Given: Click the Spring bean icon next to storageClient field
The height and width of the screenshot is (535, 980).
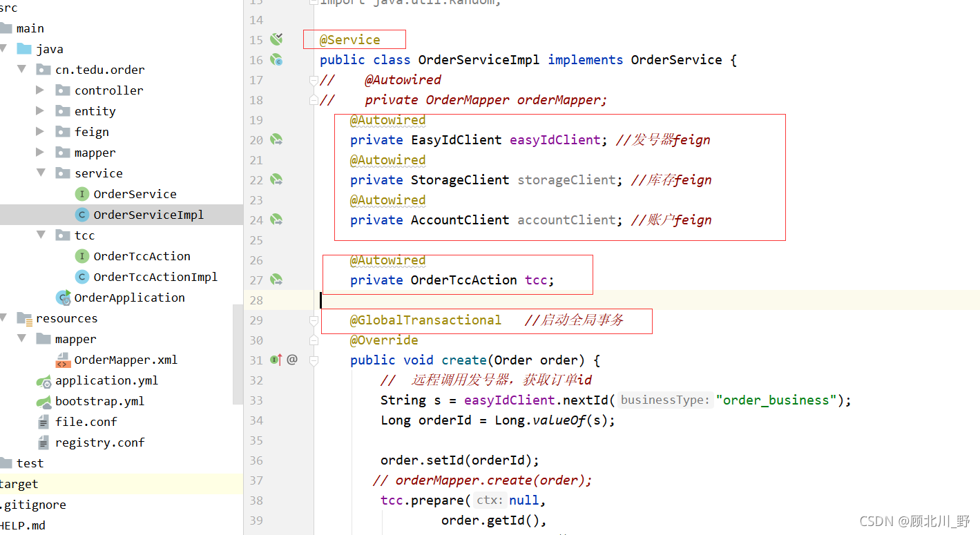Looking at the screenshot, I should tap(275, 179).
